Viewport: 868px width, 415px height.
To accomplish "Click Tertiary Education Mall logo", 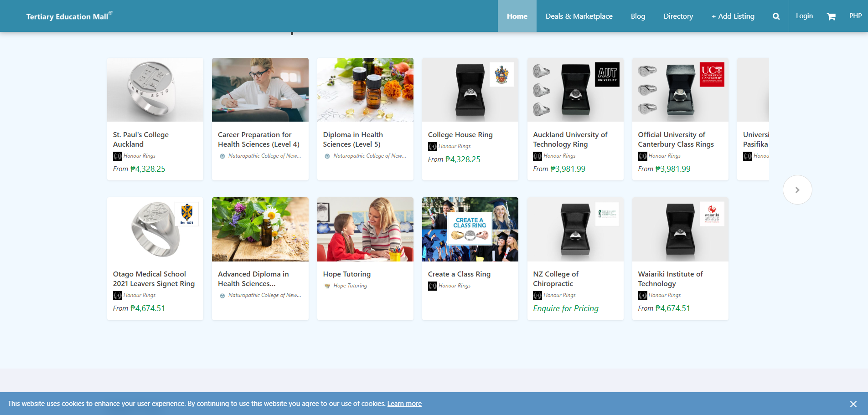I will tap(69, 16).
